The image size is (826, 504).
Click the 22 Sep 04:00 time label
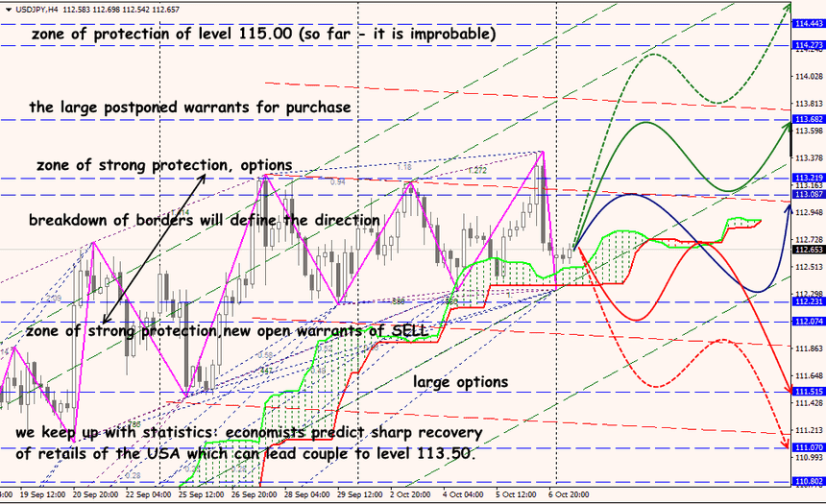148,495
